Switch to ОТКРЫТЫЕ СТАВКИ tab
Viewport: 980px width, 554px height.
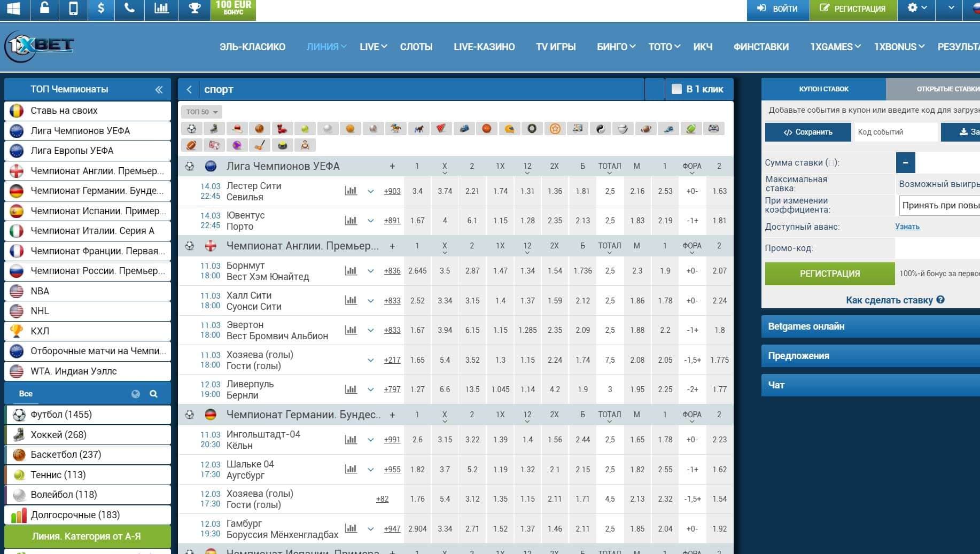click(x=933, y=89)
